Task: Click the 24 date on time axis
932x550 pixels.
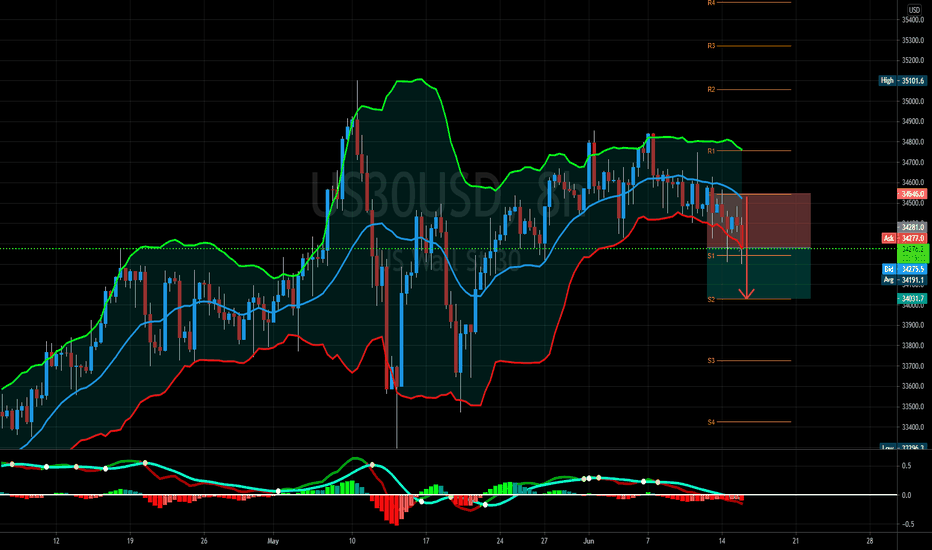Action: [x=500, y=541]
